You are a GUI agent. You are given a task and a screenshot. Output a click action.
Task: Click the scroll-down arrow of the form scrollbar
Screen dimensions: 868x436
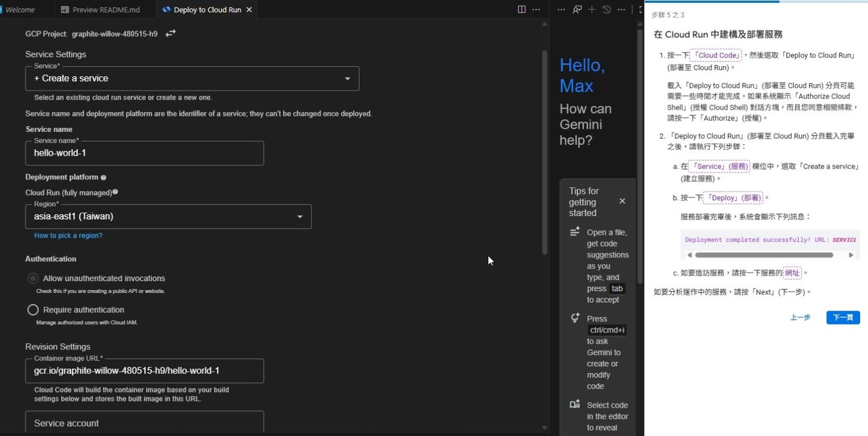coord(545,428)
